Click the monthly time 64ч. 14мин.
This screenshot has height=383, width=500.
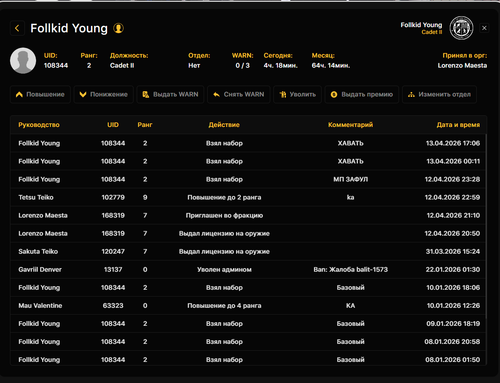pos(331,66)
